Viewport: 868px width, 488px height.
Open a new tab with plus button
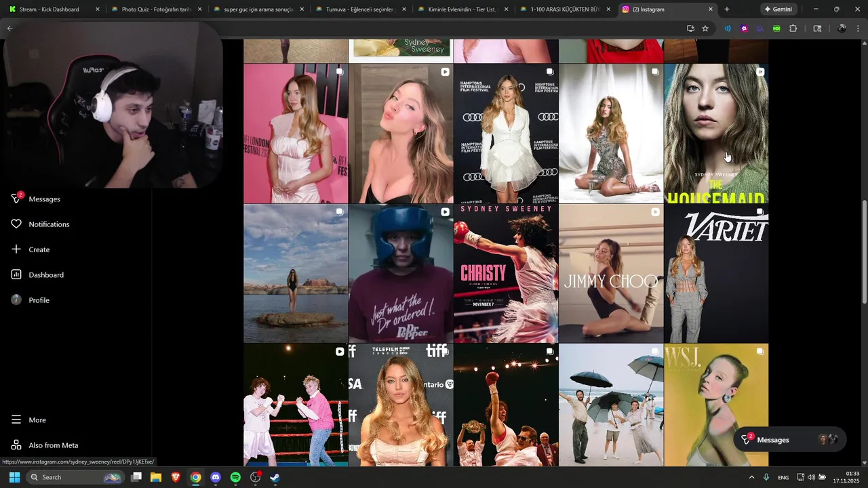tap(727, 9)
